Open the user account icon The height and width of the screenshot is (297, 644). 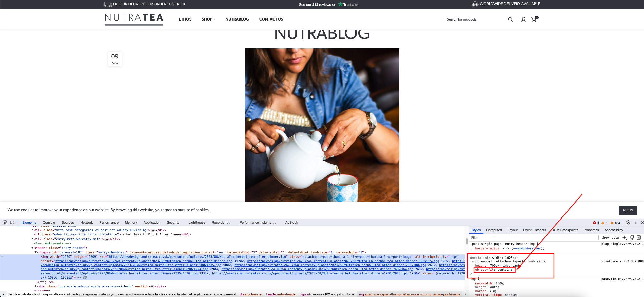coord(524,19)
